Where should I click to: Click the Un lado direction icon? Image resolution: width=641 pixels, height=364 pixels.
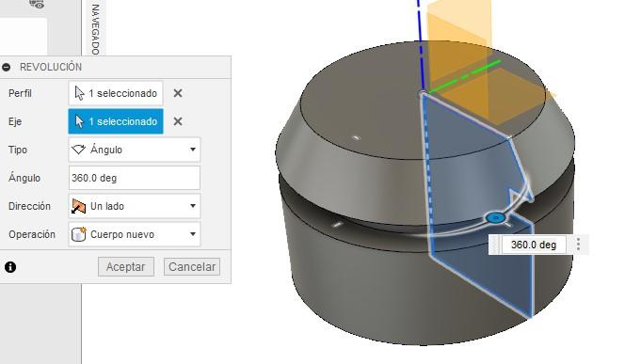(x=78, y=206)
